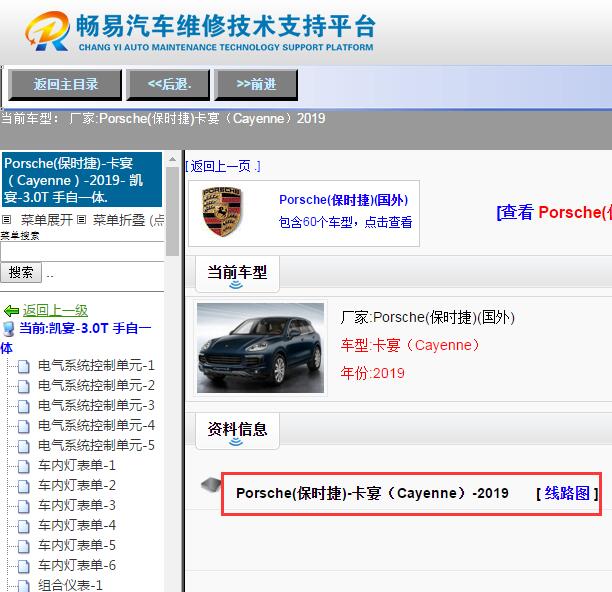Click text 当前:凯宴-3.0T 手自一体
The width and height of the screenshot is (612, 592).
tap(76, 337)
